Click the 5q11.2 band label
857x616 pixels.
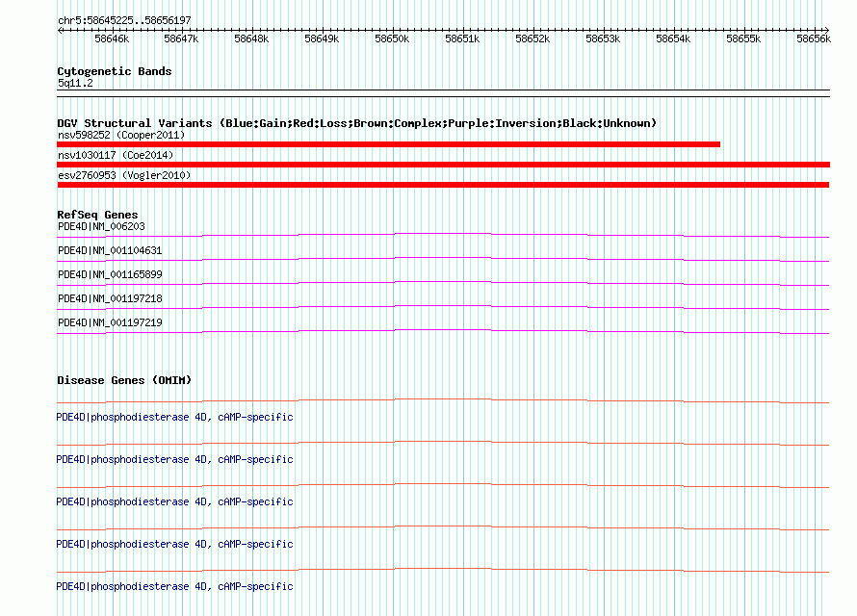(75, 83)
